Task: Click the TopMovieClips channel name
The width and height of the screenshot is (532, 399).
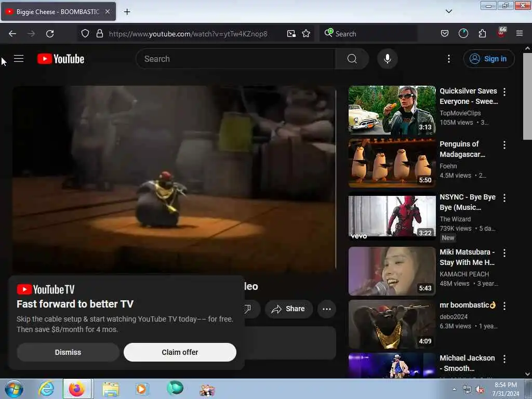Action: [460, 113]
